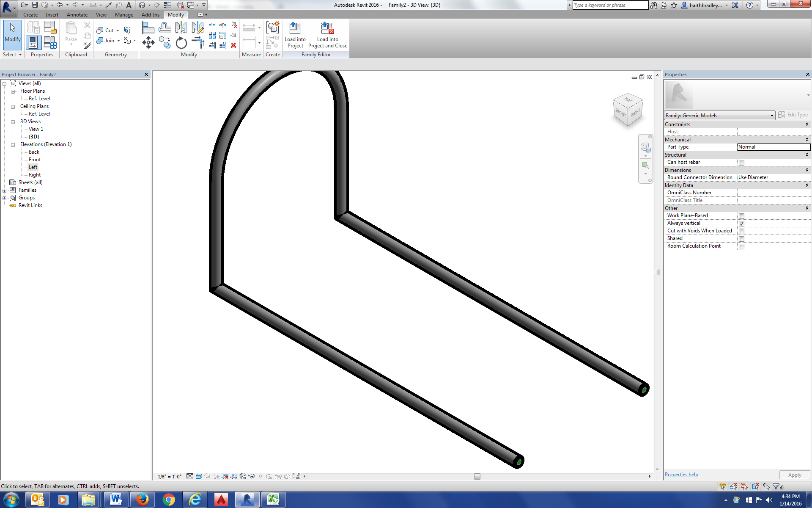Toggle the Shared checkbox

coord(741,239)
